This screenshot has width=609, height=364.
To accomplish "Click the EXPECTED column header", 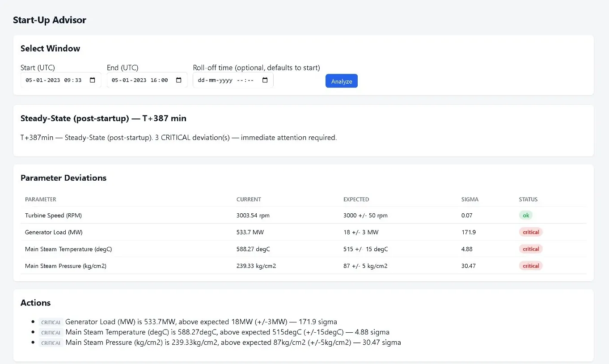I will pos(356,199).
